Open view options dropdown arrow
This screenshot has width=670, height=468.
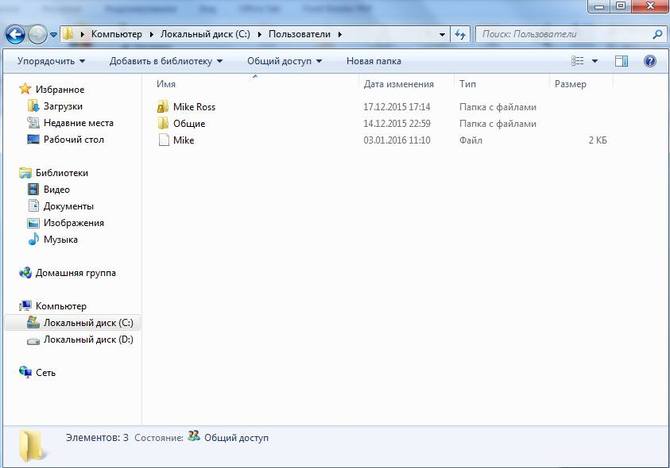[x=594, y=61]
